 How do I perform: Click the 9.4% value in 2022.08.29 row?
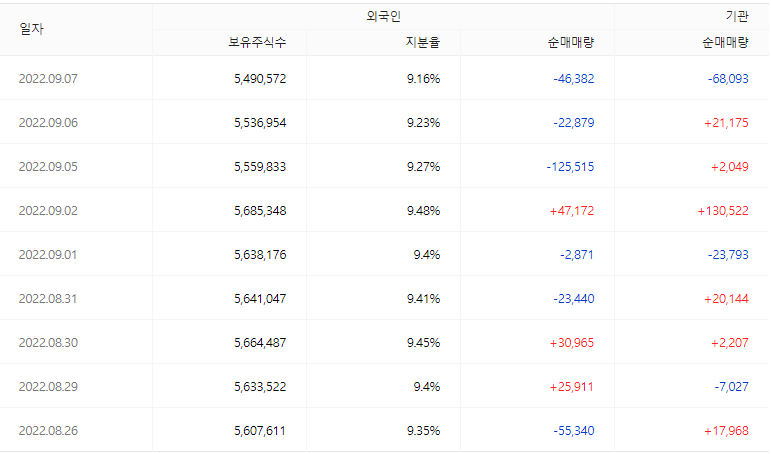pos(427,387)
